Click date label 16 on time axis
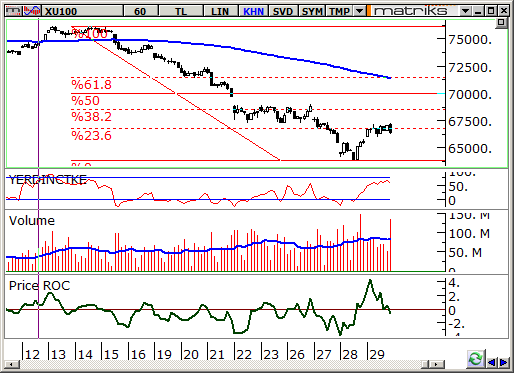This screenshot has height=373, width=514. pyautogui.click(x=138, y=354)
